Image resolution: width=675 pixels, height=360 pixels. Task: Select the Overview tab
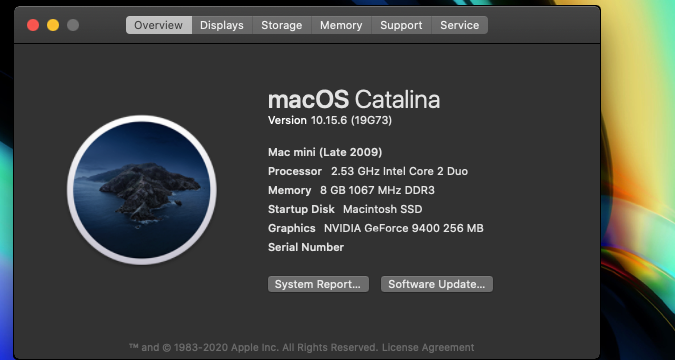[x=159, y=25]
